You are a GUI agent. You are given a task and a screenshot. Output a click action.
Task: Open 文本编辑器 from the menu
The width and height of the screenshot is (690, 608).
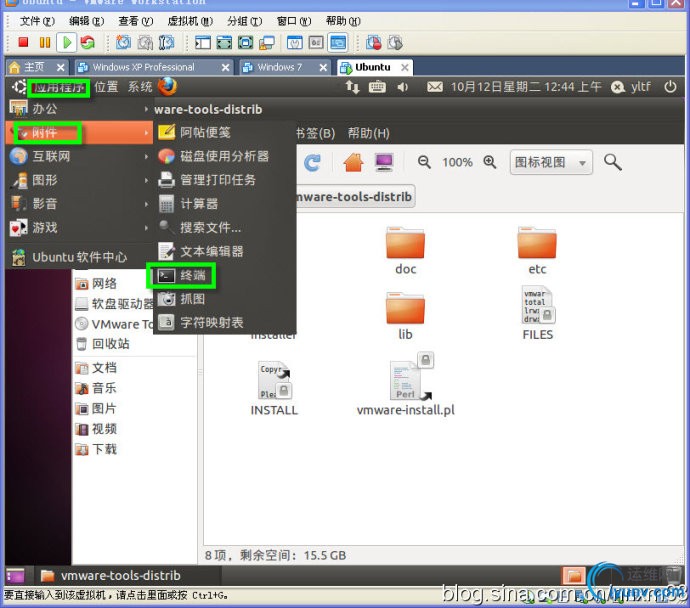(224, 251)
